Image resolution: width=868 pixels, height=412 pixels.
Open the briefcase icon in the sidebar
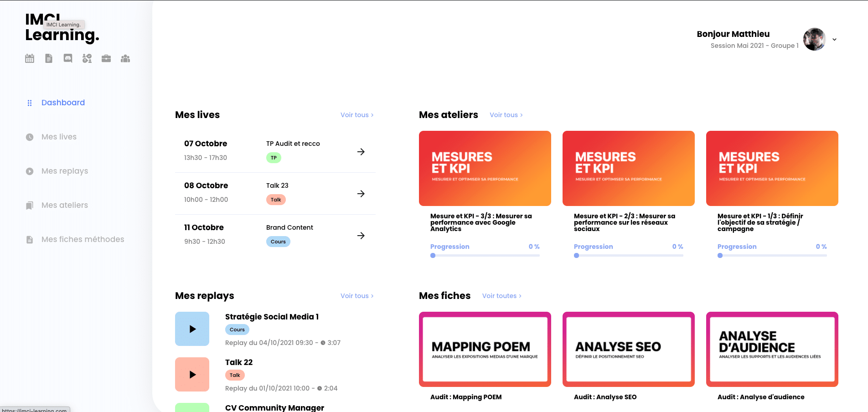point(106,58)
